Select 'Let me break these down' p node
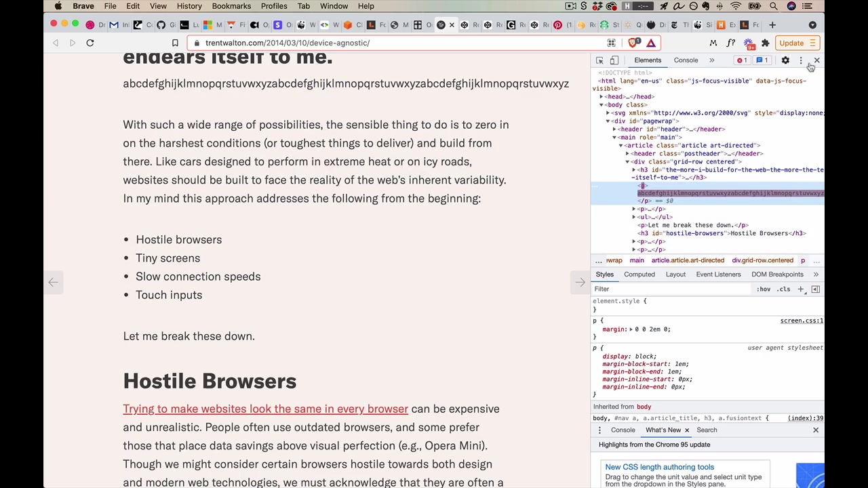 (693, 225)
